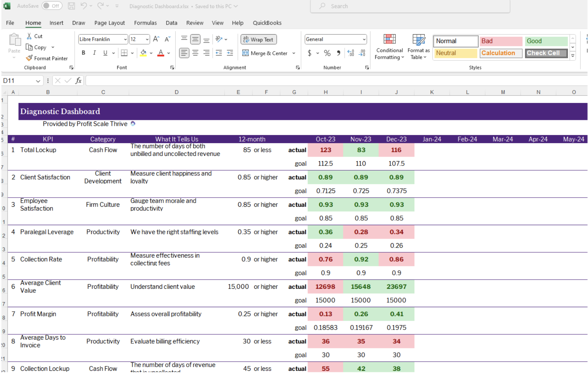This screenshot has width=588, height=373.
Task: Open the Page Layout tab
Action: (x=110, y=23)
